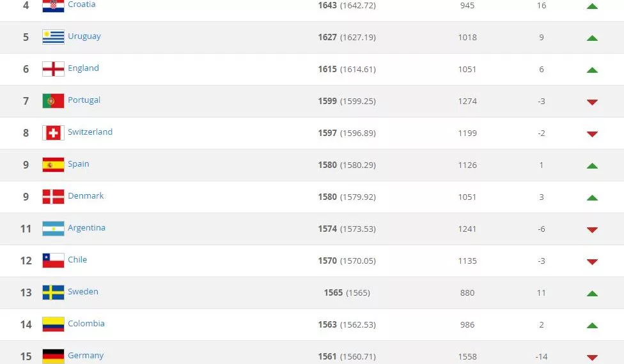Click the Spain flag icon
The image size is (624, 364).
point(53,165)
